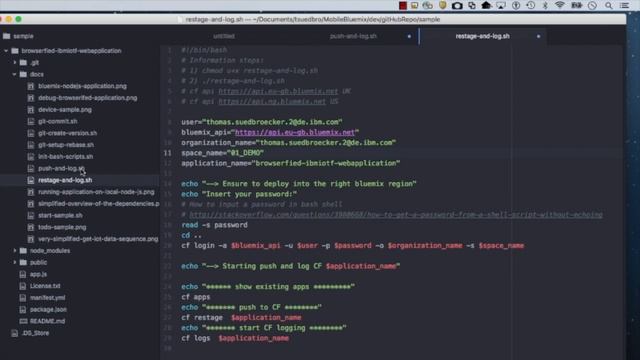
Task: Open the commented api.eu-gb.bluemix.net UK link
Action: [x=278, y=91]
